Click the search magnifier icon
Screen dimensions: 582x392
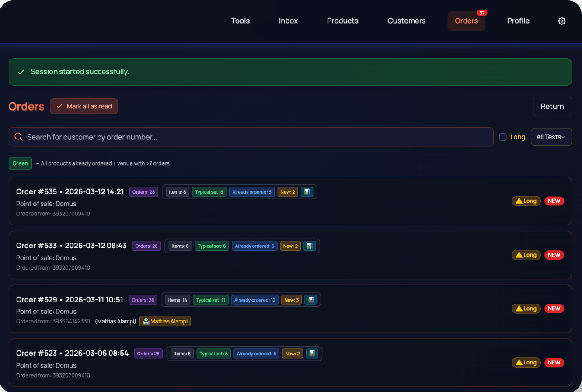coord(18,137)
